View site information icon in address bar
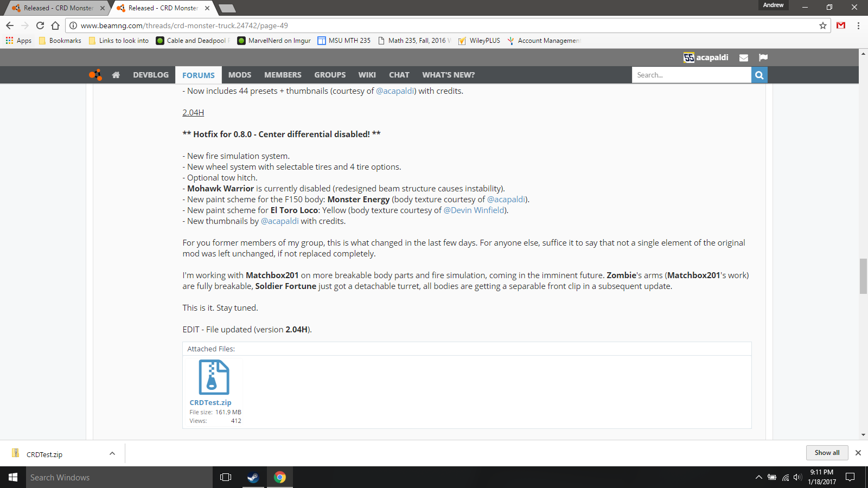 pos(73,25)
